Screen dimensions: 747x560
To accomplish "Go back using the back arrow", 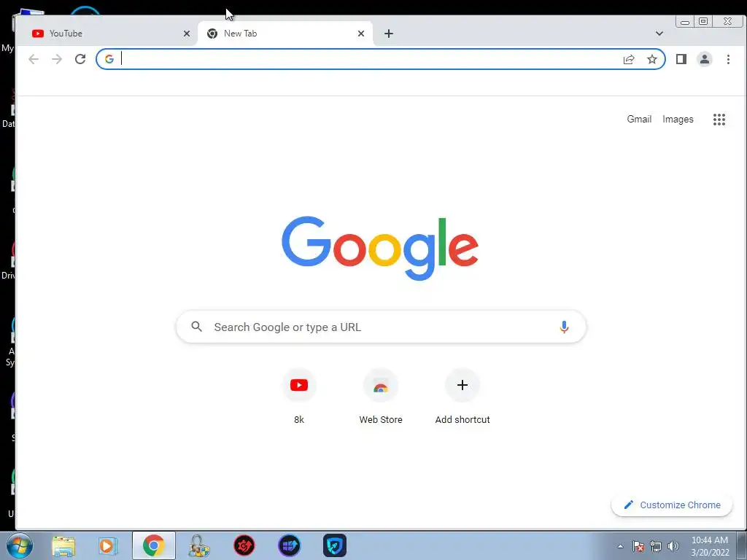I will tap(34, 59).
